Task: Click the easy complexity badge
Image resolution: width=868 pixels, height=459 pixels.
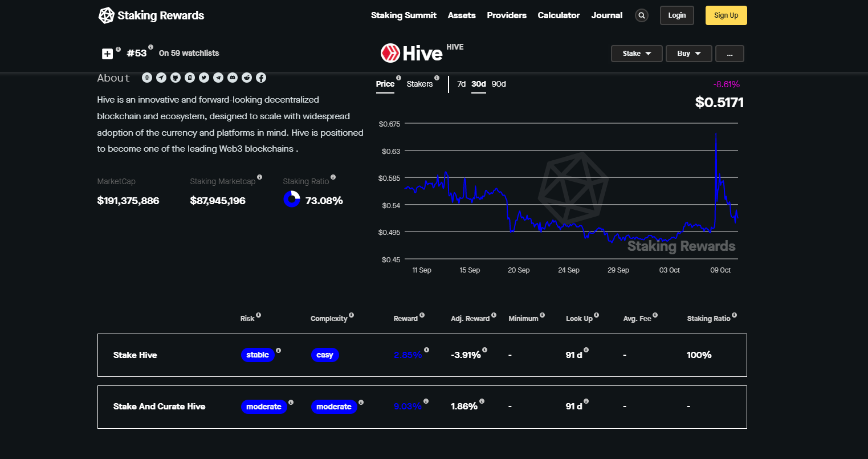Action: (325, 355)
